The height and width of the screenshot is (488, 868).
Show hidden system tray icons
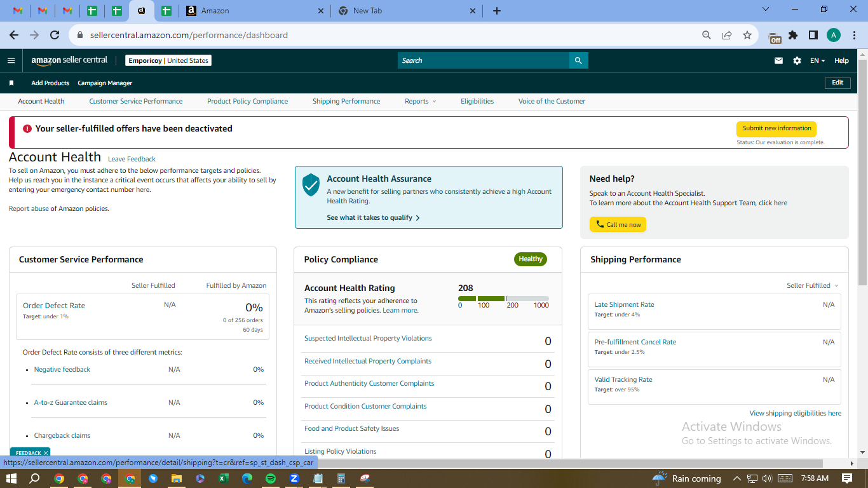pyautogui.click(x=737, y=478)
